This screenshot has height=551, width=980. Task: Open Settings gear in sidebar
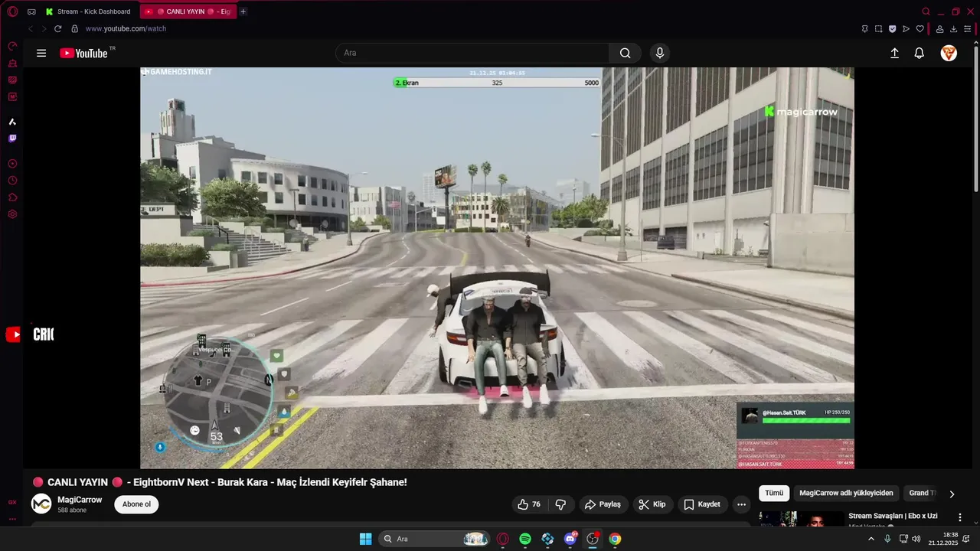coord(12,214)
